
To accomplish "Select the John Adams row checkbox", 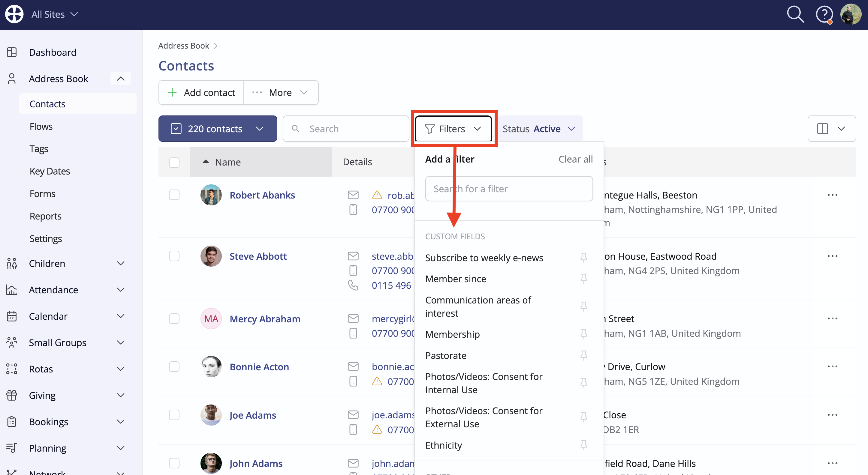I will (174, 463).
